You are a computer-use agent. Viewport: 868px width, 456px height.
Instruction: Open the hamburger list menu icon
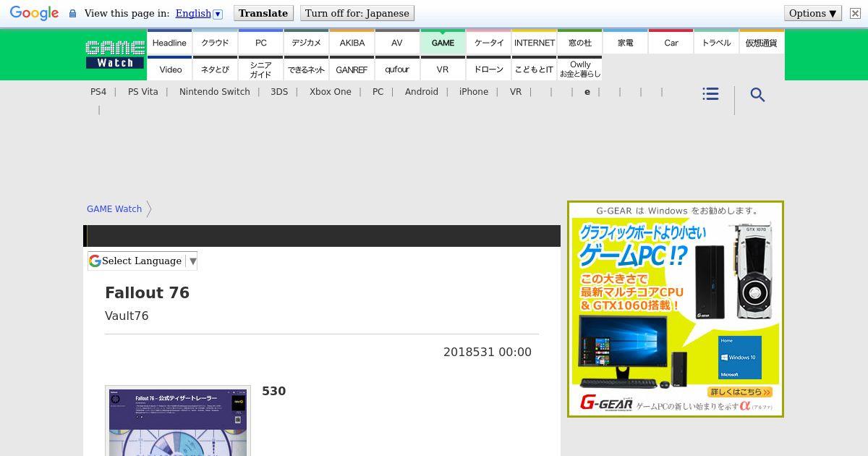710,94
